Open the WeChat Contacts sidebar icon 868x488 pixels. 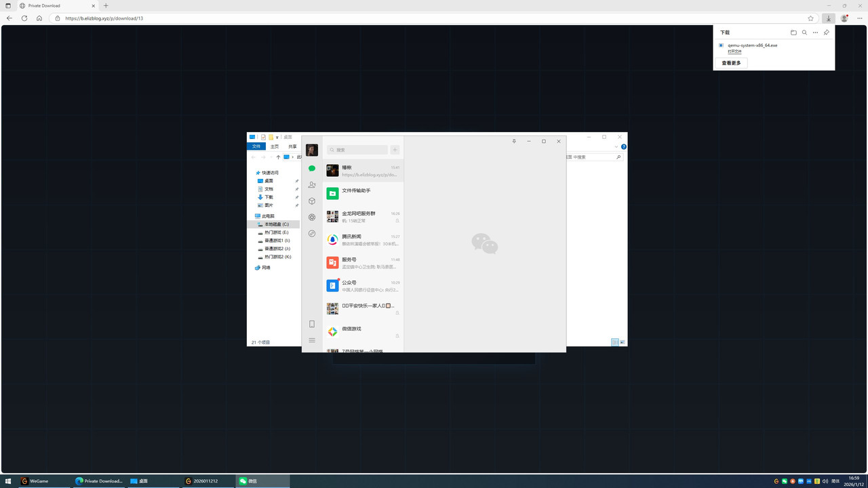click(312, 184)
